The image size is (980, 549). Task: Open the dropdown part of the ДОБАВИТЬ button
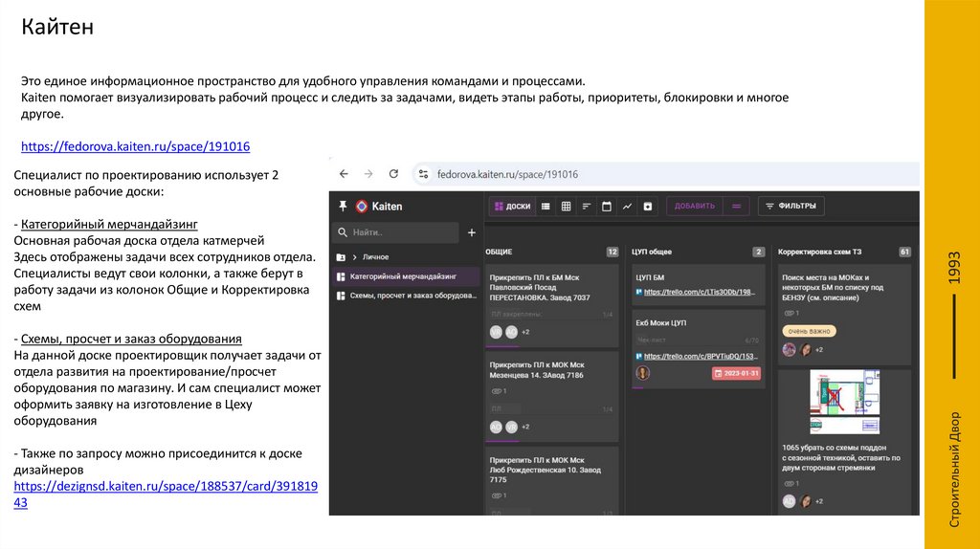[x=736, y=206]
